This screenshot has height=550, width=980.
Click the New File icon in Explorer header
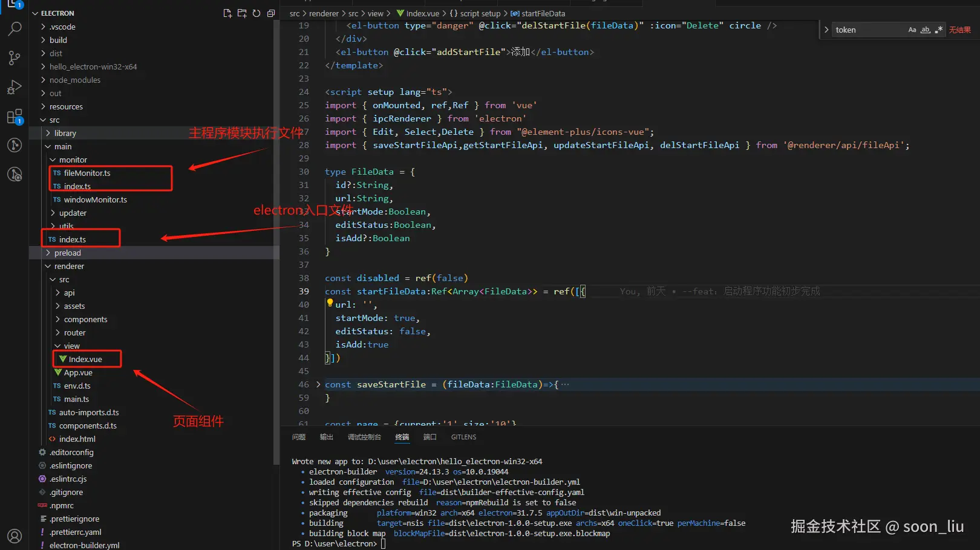(227, 13)
